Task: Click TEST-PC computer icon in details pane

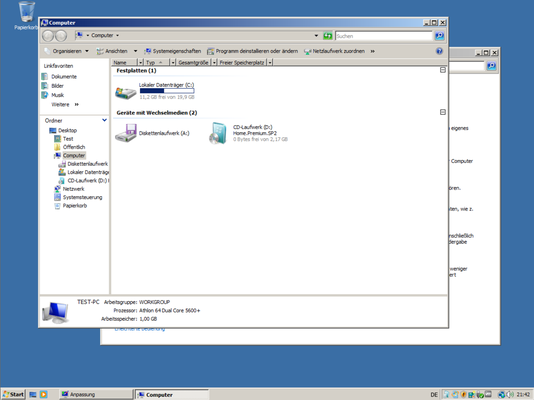Action: click(x=55, y=313)
